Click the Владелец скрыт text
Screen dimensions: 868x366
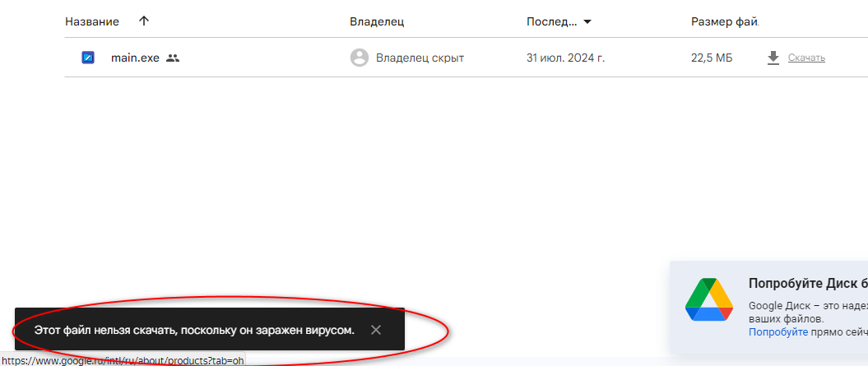420,58
